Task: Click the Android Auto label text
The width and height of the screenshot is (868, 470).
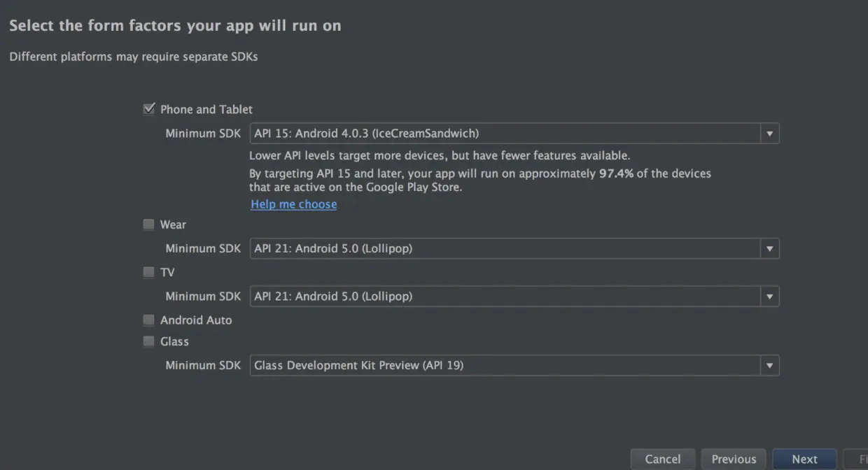Action: point(196,320)
